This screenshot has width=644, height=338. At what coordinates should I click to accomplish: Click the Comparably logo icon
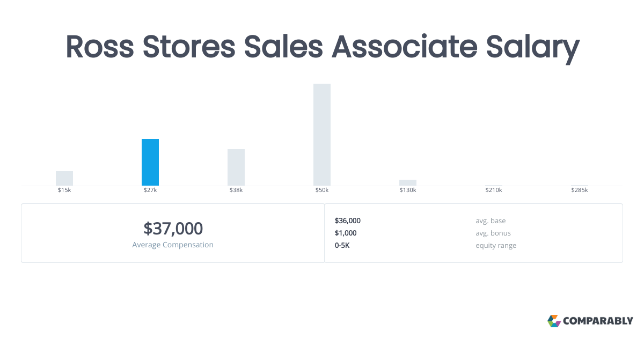point(554,321)
